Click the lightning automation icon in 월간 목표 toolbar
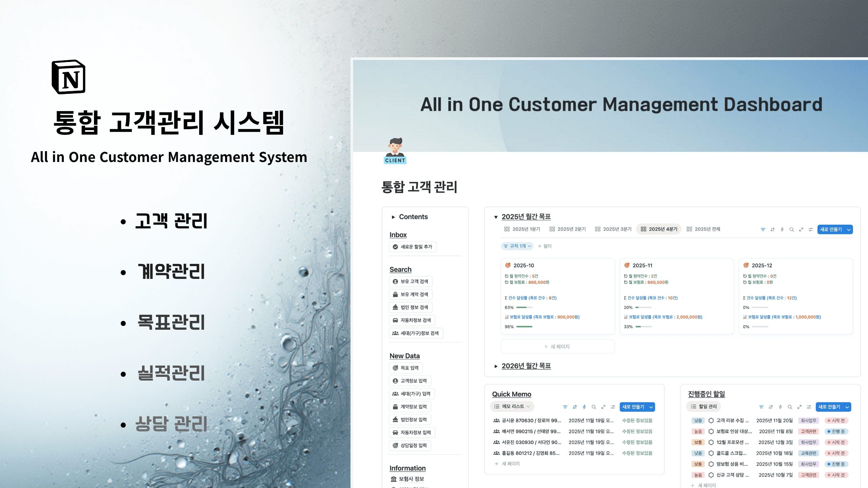 (782, 229)
